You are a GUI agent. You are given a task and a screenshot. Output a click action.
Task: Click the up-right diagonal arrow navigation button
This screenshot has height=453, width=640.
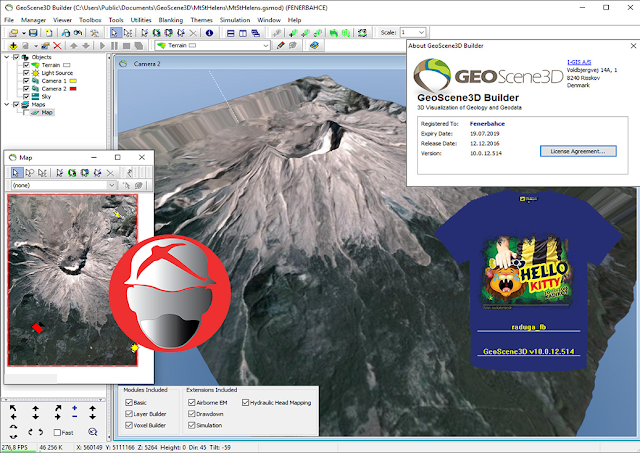click(58, 408)
